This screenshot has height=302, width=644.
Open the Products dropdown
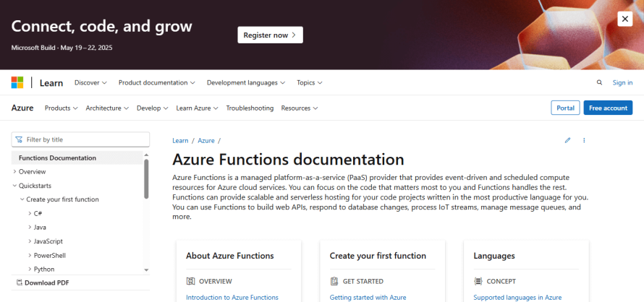point(62,108)
